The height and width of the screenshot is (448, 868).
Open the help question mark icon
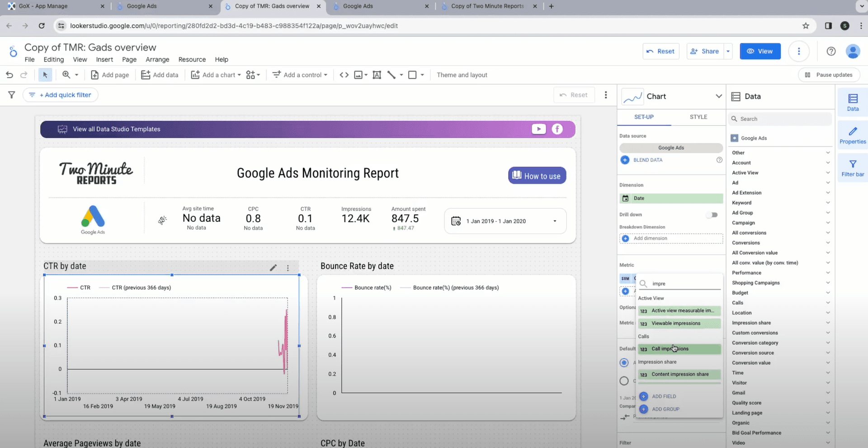831,51
